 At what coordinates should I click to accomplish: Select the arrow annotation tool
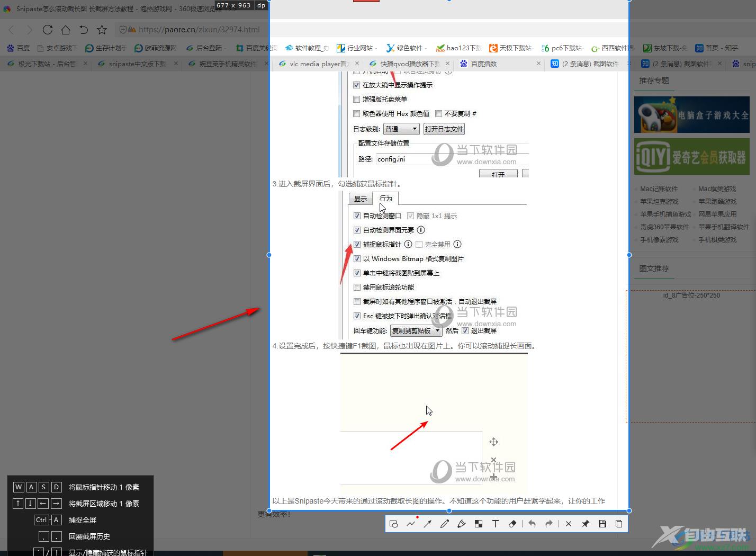pos(428,524)
